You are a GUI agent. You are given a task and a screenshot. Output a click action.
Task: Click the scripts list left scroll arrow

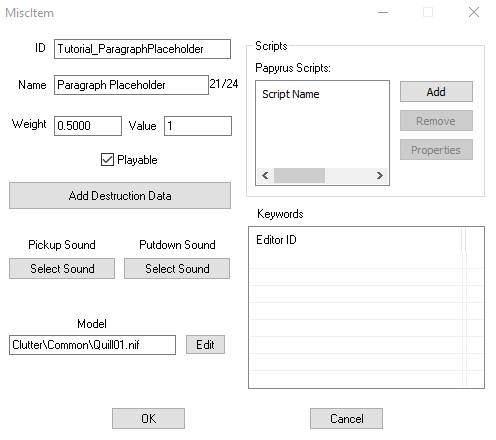(265, 175)
